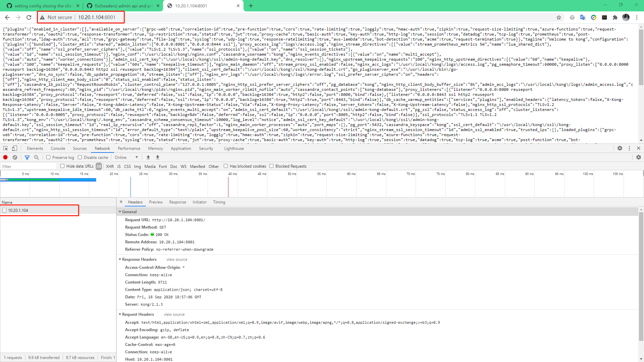Open the Timing tab
This screenshot has height=362, width=644.
[219, 202]
